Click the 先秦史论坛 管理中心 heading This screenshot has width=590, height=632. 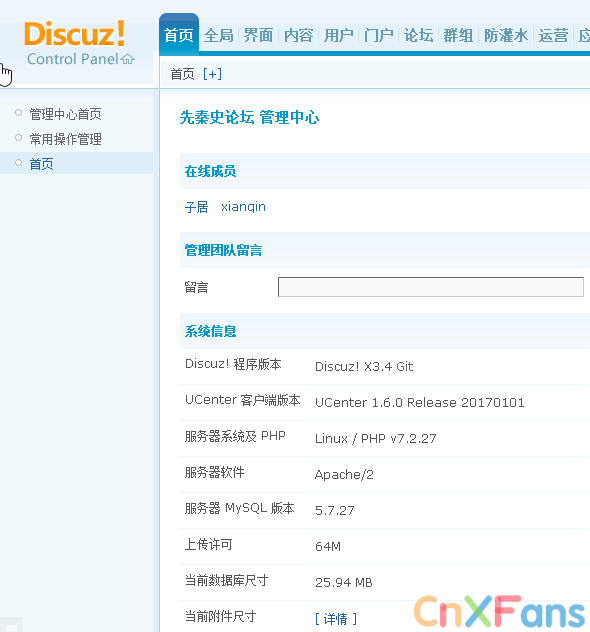[x=249, y=118]
